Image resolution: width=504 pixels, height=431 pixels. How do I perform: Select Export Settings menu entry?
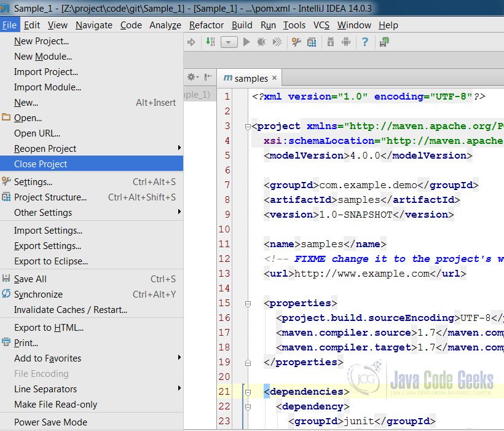click(92, 246)
